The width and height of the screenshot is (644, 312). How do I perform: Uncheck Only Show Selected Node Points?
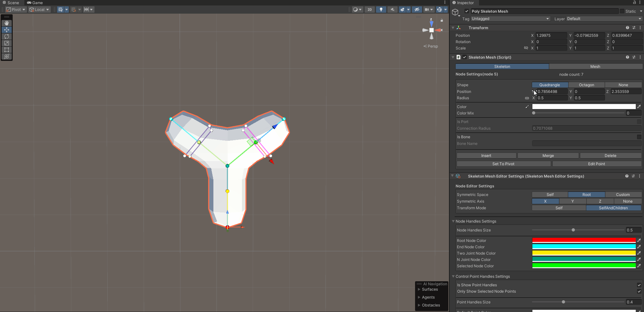(639, 291)
